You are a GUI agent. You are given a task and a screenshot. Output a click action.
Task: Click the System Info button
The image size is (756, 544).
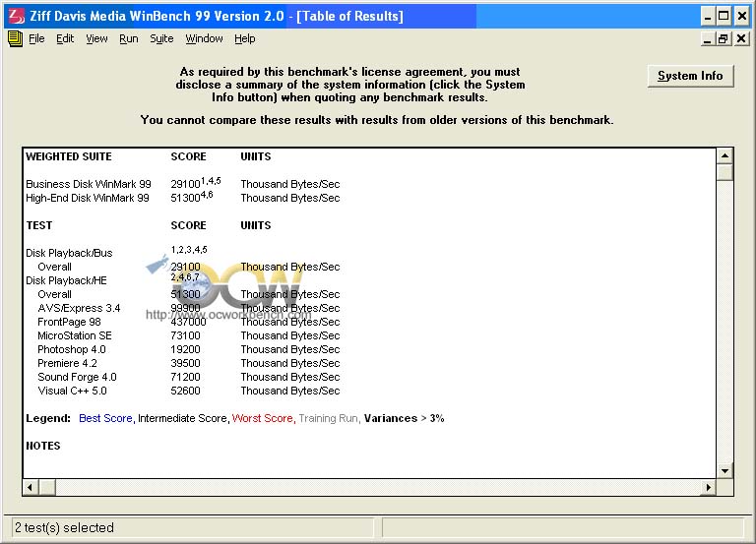coord(690,76)
